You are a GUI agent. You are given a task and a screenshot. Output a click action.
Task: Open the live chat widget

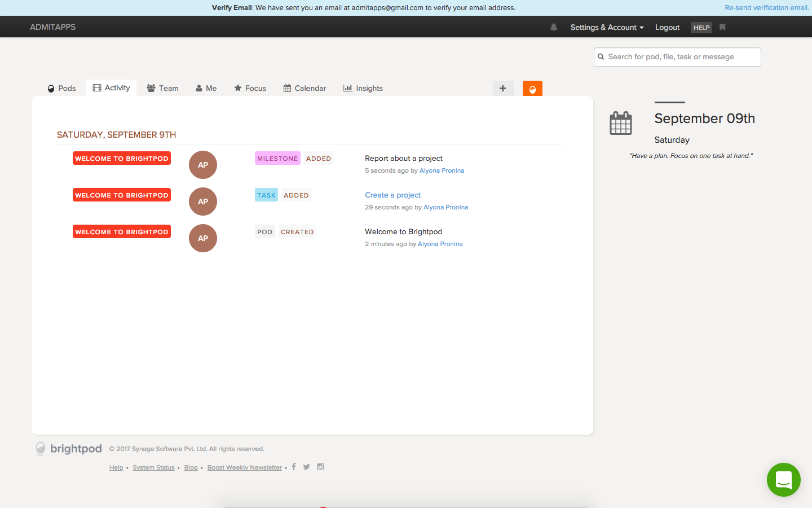coord(784,480)
